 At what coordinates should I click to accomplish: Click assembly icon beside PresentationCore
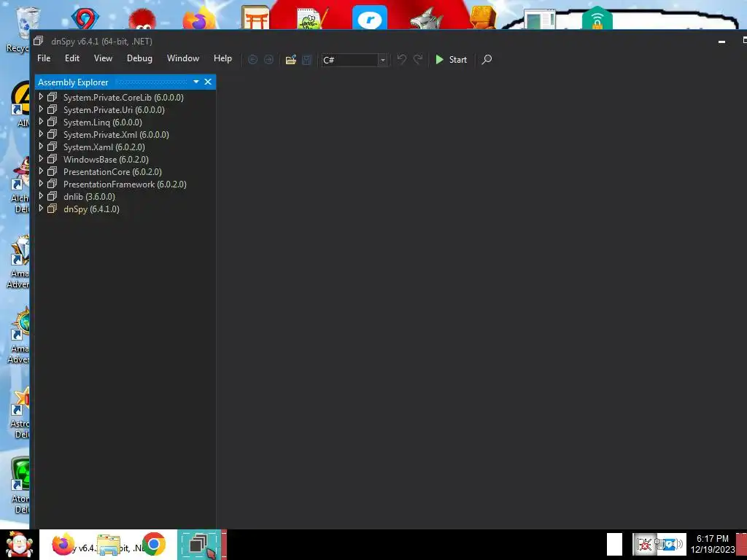pos(53,171)
